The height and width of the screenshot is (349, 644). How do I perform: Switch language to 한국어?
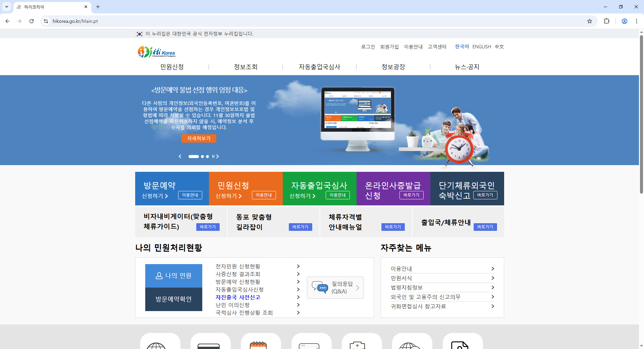(462, 47)
